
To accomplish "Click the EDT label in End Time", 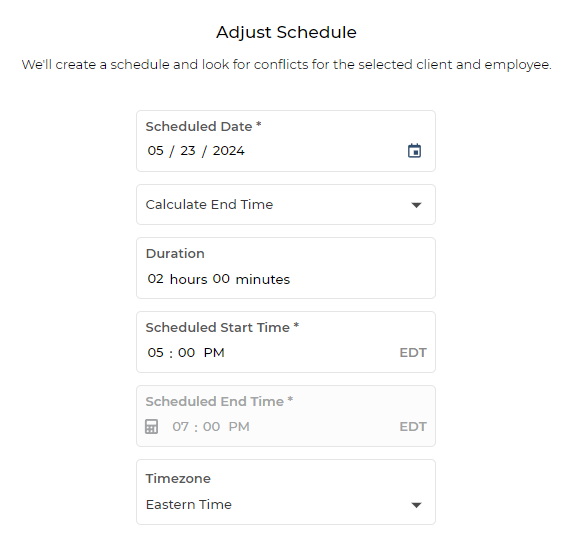I will (413, 427).
